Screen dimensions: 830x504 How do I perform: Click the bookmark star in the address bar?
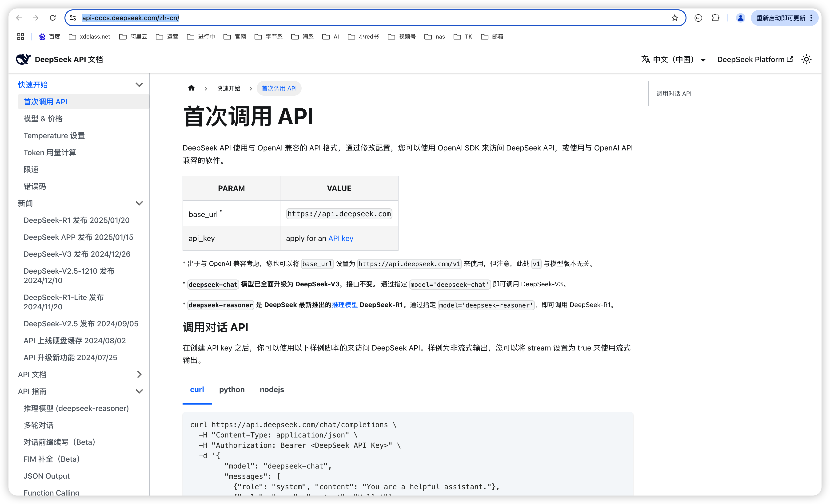(x=675, y=18)
